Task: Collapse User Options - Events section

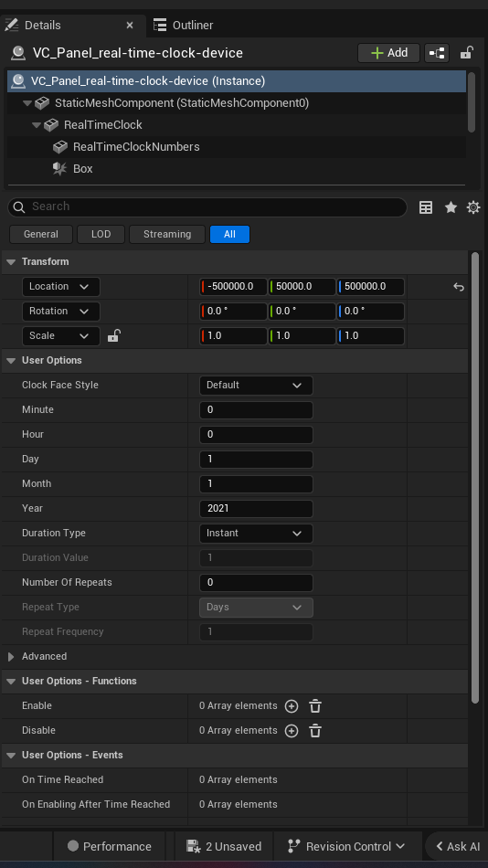Action: pyautogui.click(x=11, y=756)
